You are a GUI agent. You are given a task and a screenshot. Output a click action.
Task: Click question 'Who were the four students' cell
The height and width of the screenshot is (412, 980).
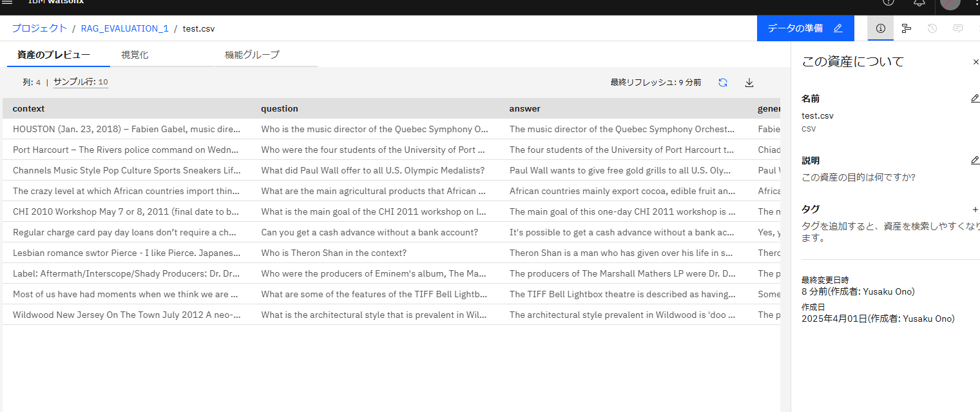tap(375, 150)
